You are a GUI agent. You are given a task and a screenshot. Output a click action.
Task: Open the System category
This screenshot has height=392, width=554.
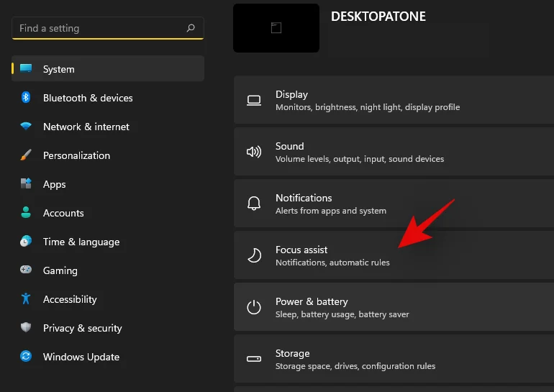108,68
